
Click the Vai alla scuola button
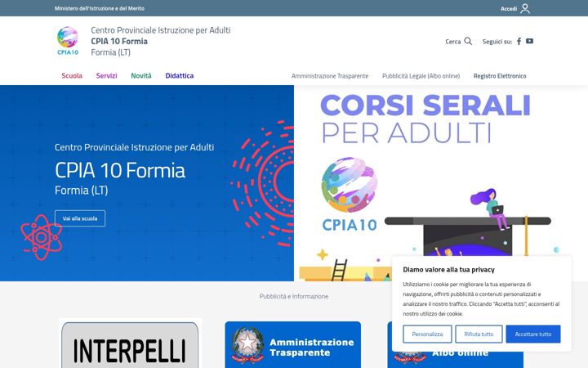click(x=80, y=218)
